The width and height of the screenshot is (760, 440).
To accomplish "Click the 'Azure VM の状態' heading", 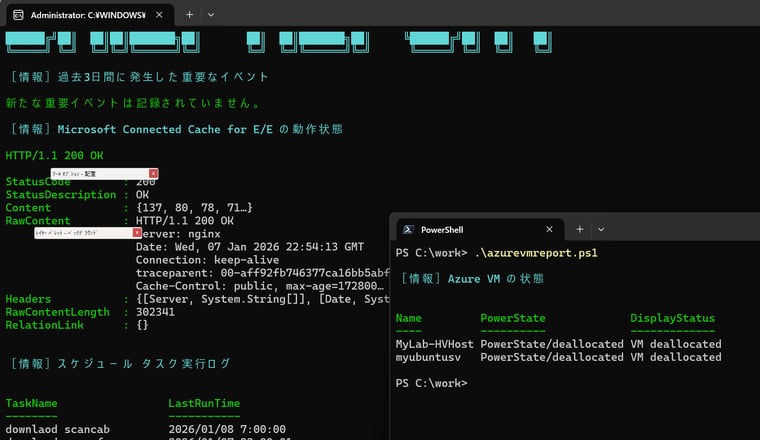I will point(495,279).
